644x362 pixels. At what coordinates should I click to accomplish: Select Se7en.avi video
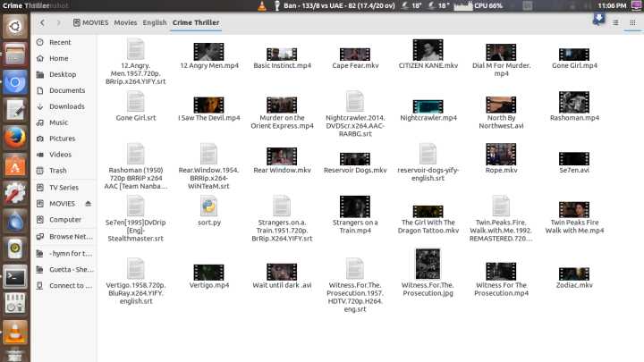coord(574,163)
